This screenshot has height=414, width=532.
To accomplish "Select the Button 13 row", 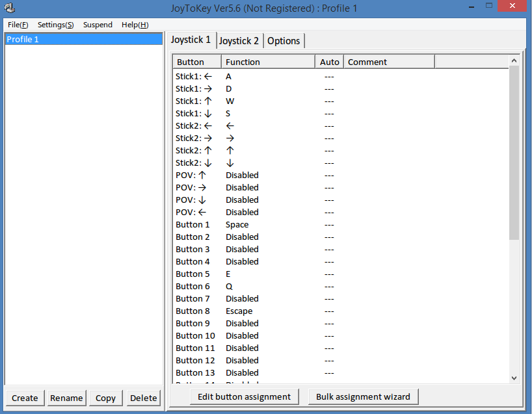I will [x=341, y=372].
